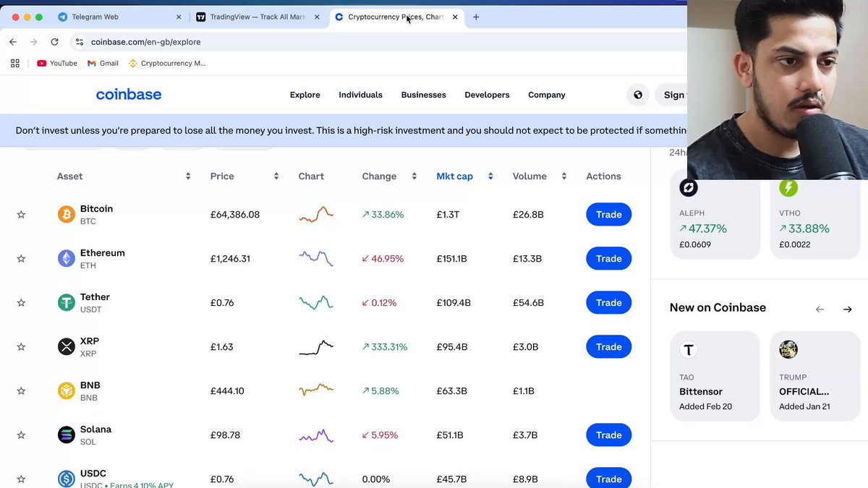
Task: Close the TradingView tab
Action: (317, 17)
